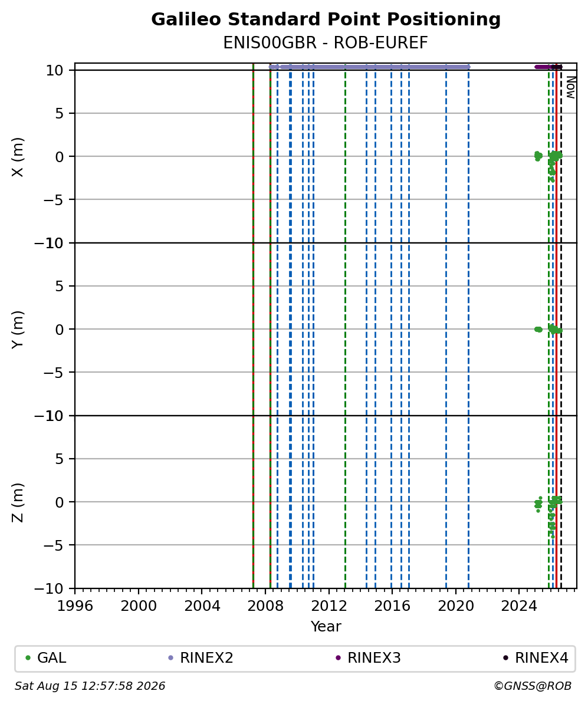Click the 1996 tick label on year axis
The image size is (588, 704).
click(x=75, y=607)
